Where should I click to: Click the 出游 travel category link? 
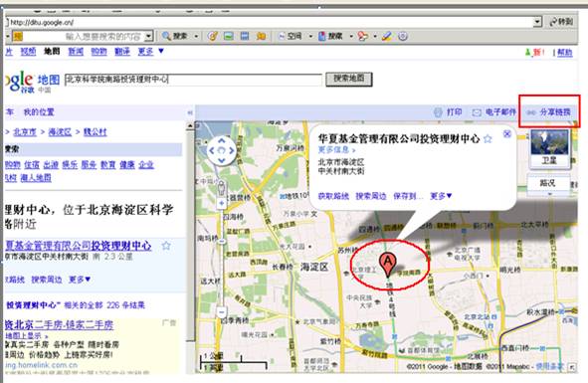click(x=51, y=165)
